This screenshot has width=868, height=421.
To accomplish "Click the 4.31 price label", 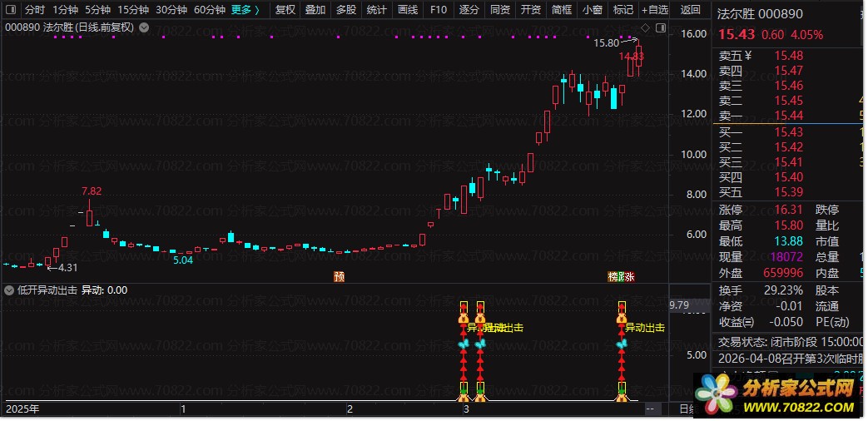I will [68, 268].
